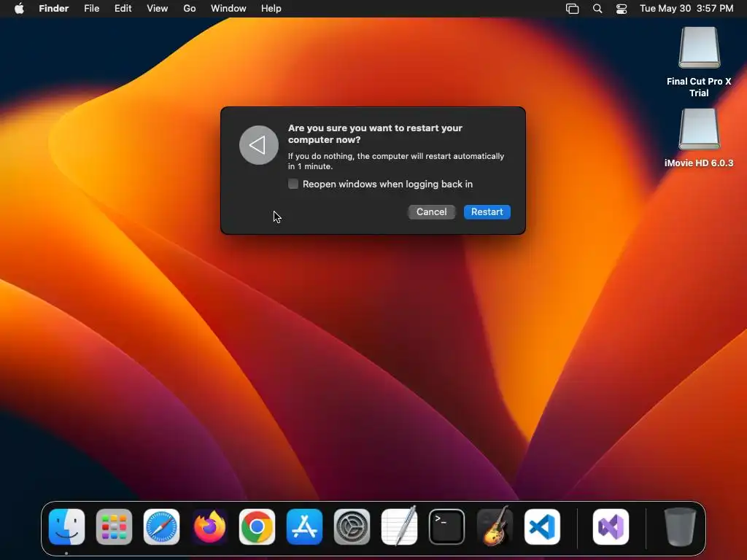The height and width of the screenshot is (560, 747).
Task: Open the Help menu
Action: tap(271, 9)
